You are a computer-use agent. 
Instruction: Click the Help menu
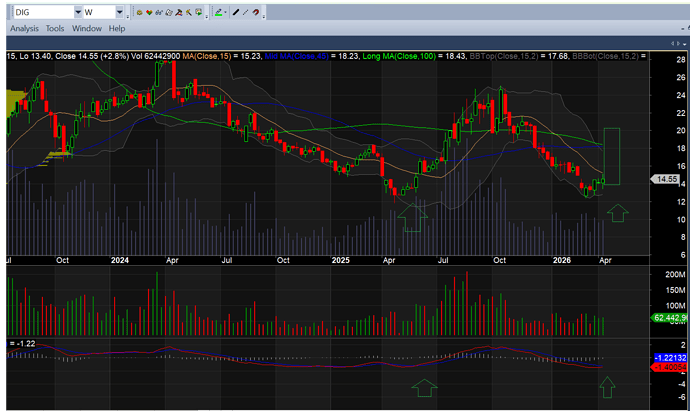click(x=118, y=29)
